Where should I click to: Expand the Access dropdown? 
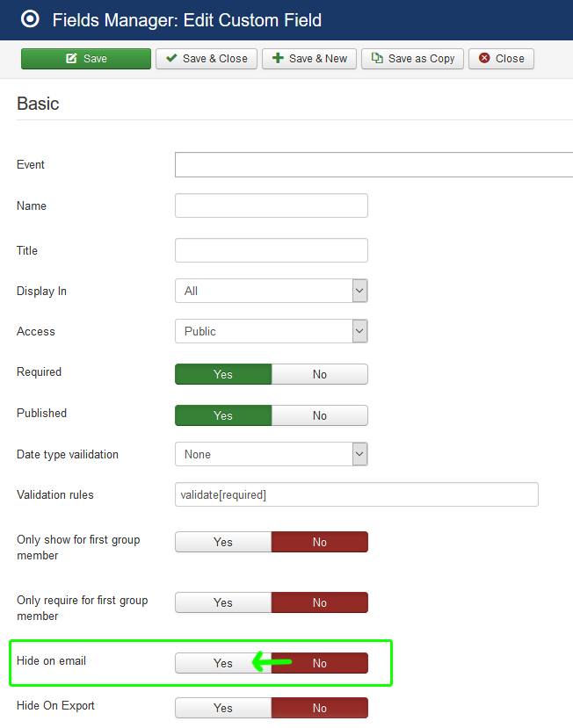pyautogui.click(x=271, y=331)
